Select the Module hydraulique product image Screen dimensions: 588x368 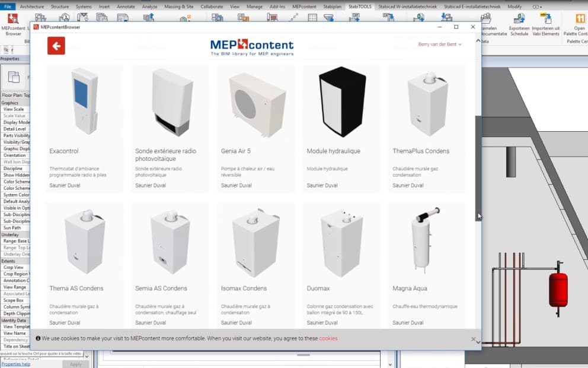[x=341, y=102]
